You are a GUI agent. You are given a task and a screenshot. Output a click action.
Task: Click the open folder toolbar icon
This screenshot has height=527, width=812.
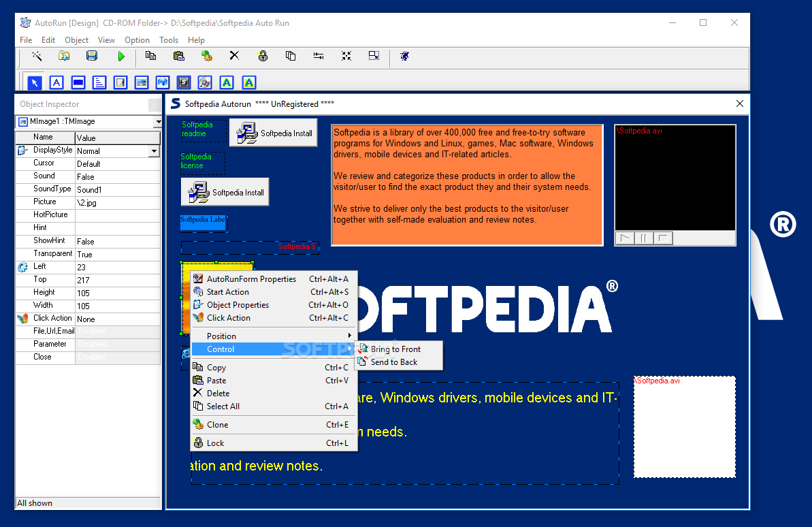pyautogui.click(x=64, y=56)
